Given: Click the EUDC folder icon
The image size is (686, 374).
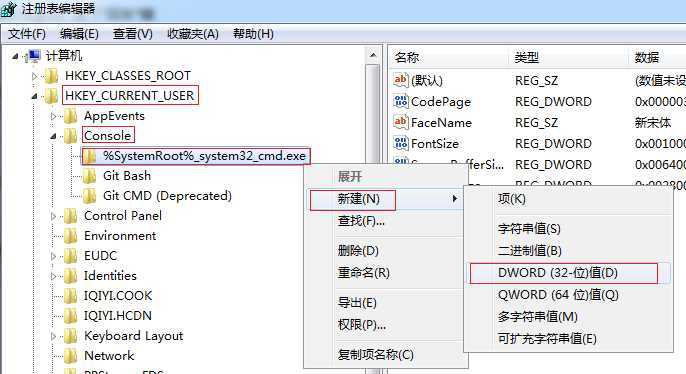Looking at the screenshot, I should 70,256.
